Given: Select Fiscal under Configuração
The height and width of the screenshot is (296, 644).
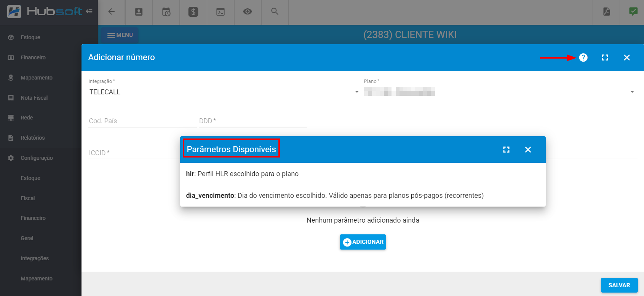Looking at the screenshot, I should (41, 198).
